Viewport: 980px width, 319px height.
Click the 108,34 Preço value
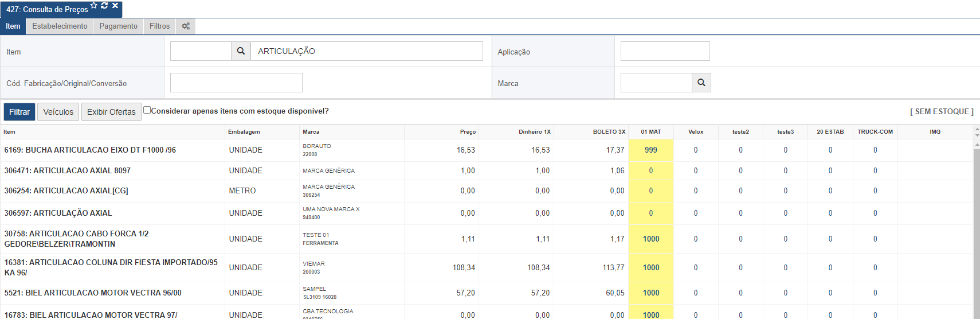464,267
